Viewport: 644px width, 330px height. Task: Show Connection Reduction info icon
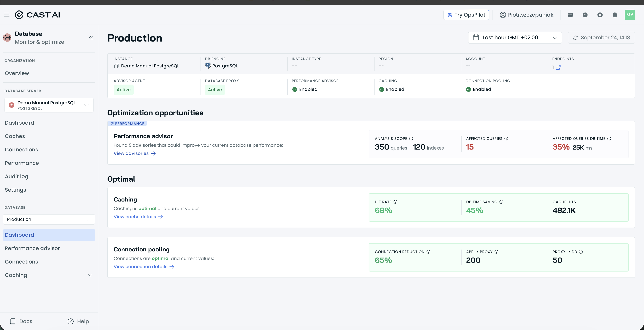point(429,252)
